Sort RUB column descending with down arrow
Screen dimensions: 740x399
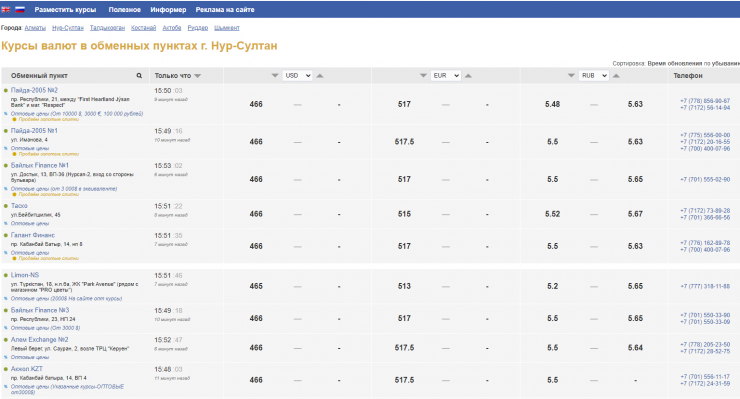pyautogui.click(x=571, y=76)
